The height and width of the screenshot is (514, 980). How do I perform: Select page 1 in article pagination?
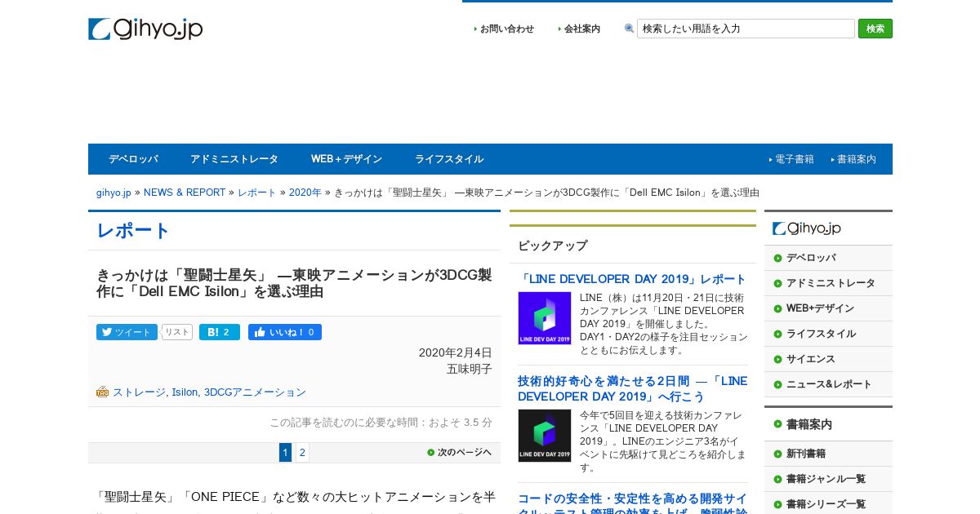click(x=285, y=453)
